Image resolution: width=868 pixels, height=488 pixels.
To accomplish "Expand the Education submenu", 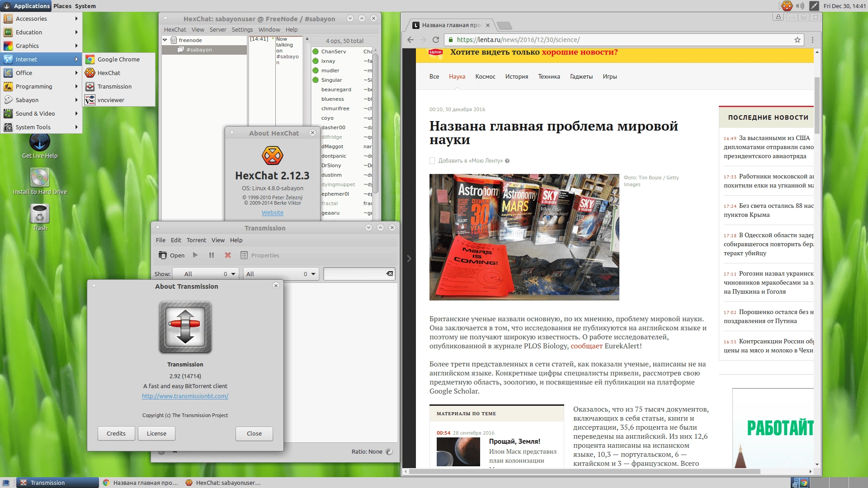I will coord(41,32).
